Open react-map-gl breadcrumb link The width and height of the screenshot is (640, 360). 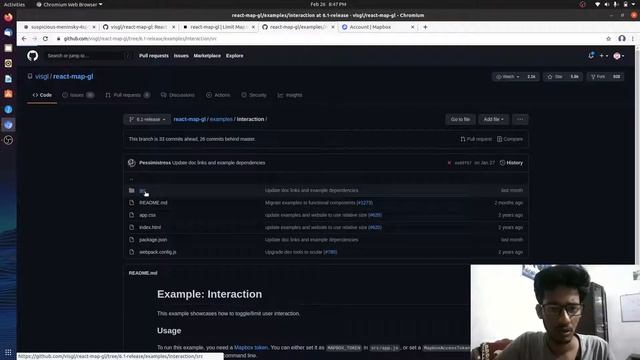coord(189,119)
